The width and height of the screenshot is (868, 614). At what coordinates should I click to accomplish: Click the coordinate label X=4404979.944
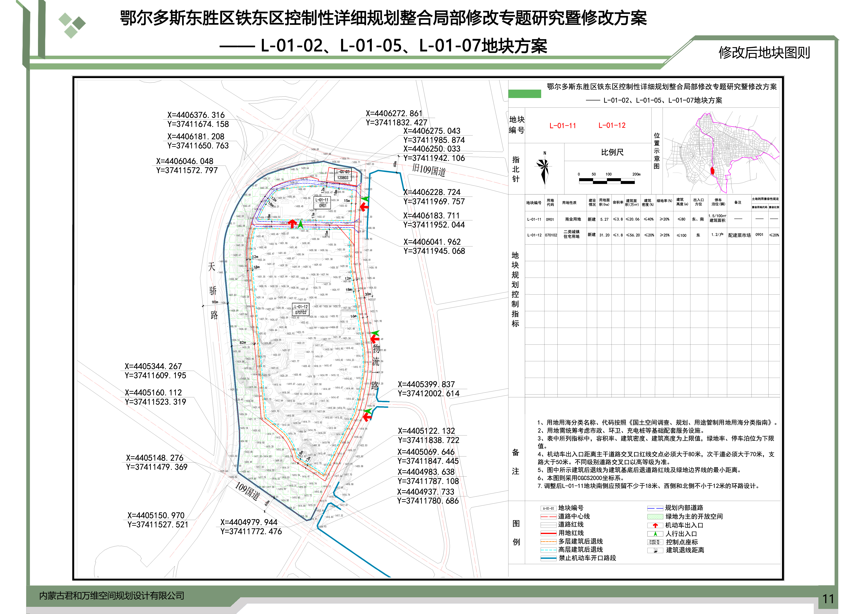click(x=249, y=522)
